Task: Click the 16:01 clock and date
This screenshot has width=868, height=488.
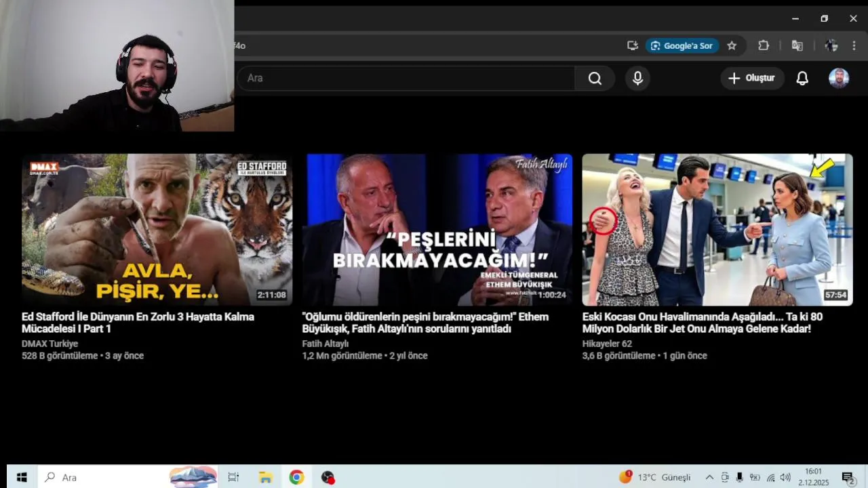Action: [x=813, y=477]
